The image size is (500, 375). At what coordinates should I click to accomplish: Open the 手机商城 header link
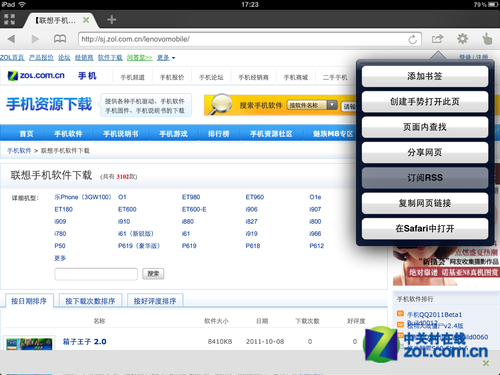click(296, 77)
